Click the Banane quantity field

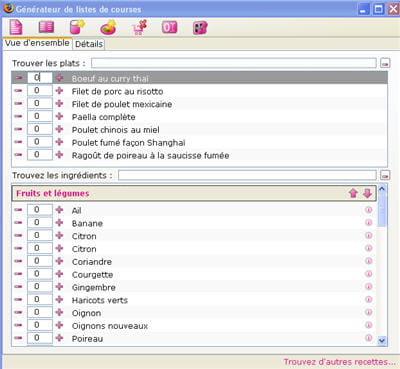click(40, 222)
